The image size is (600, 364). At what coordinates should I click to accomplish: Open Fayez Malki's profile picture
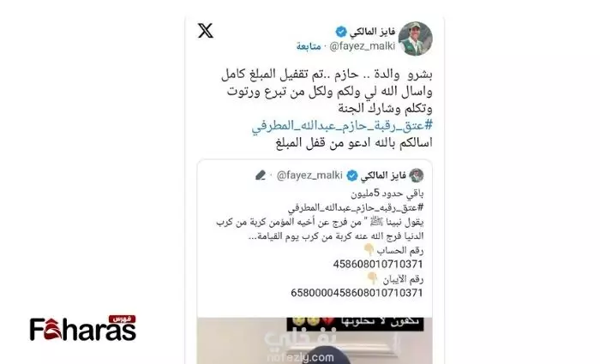coord(416,39)
